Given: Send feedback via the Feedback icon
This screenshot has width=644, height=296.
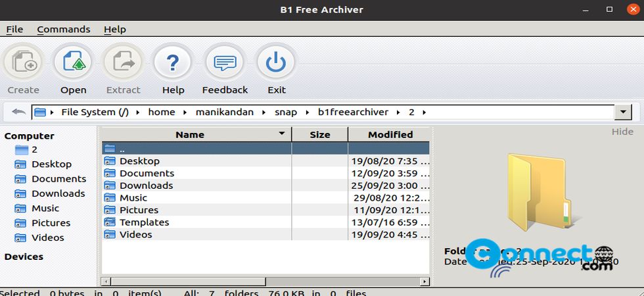Looking at the screenshot, I should click(x=225, y=63).
